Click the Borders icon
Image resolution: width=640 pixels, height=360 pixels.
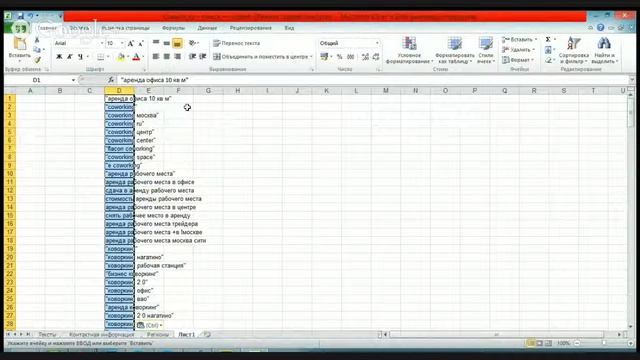coord(100,57)
